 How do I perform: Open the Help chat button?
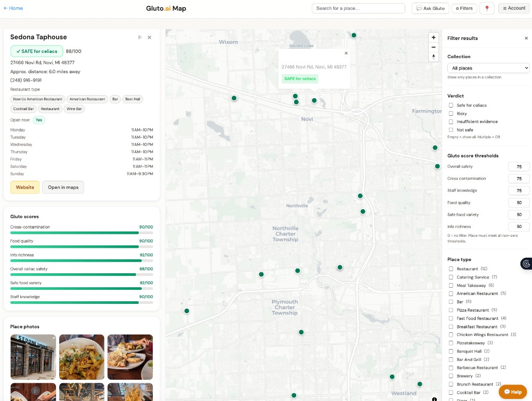513,392
